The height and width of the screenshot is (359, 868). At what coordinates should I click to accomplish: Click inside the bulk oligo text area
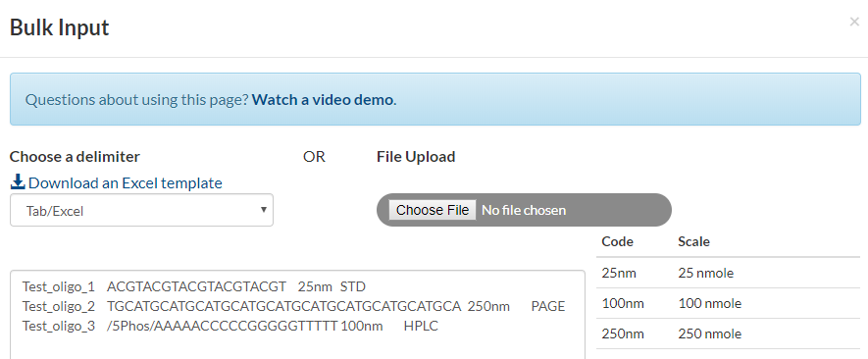(297, 315)
